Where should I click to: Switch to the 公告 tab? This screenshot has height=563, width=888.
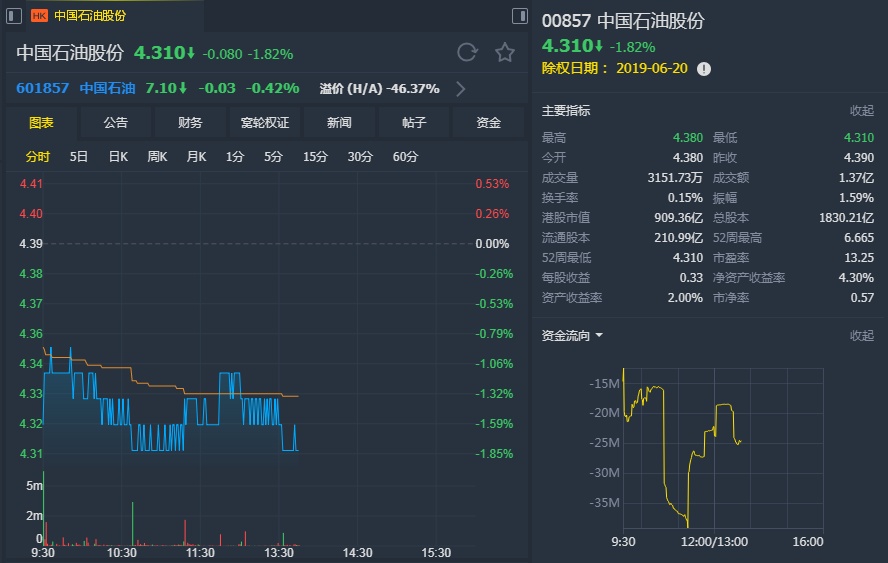(116, 122)
